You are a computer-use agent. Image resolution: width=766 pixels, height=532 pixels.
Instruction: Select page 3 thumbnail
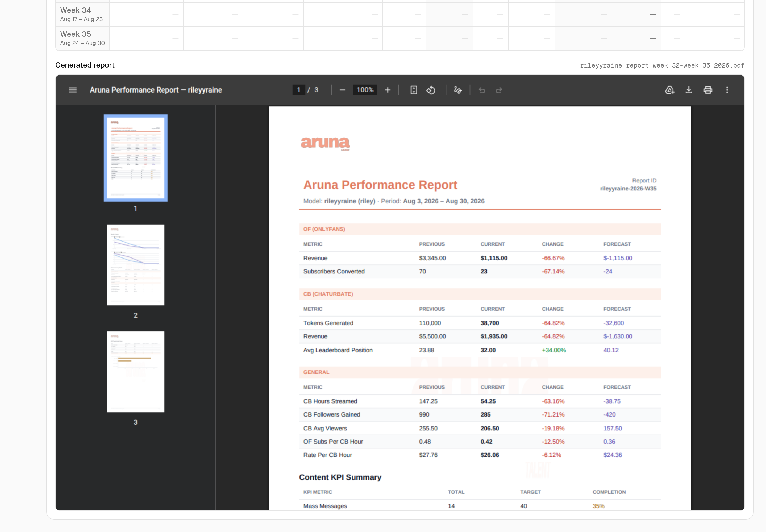[135, 372]
